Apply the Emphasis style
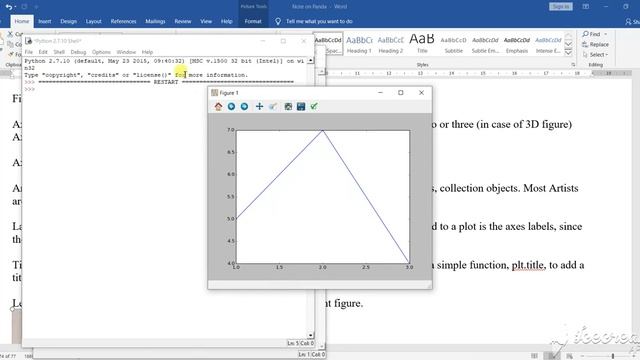This screenshot has height=360, width=640. click(x=517, y=44)
